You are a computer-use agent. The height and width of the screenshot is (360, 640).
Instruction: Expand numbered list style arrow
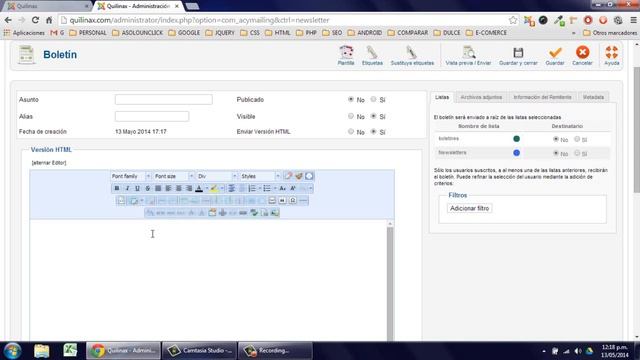[260, 188]
